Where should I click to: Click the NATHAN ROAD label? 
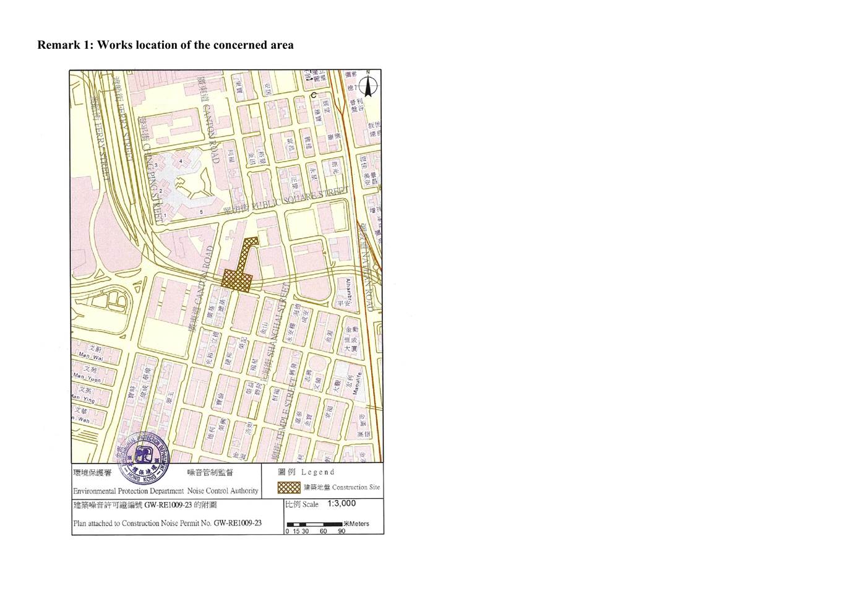(367, 266)
